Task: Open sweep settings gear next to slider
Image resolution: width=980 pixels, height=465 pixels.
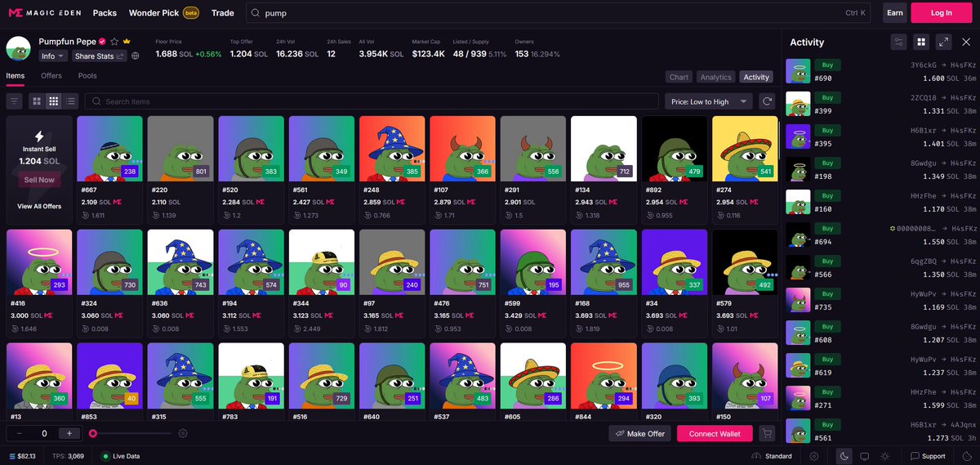Action: pyautogui.click(x=183, y=434)
